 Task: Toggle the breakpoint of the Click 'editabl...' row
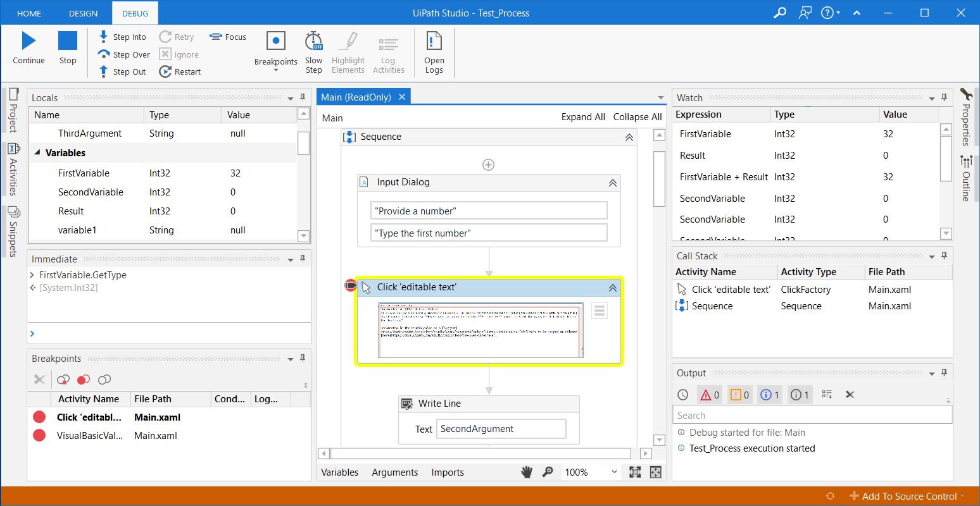(39, 417)
